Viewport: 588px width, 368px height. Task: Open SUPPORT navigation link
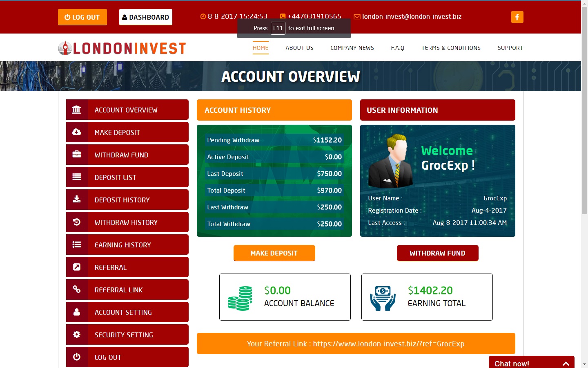click(510, 48)
